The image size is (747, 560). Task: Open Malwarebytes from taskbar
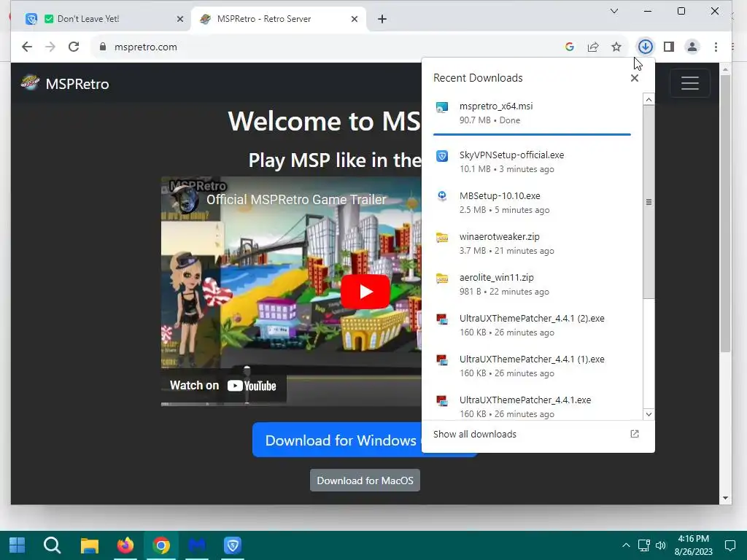click(197, 545)
